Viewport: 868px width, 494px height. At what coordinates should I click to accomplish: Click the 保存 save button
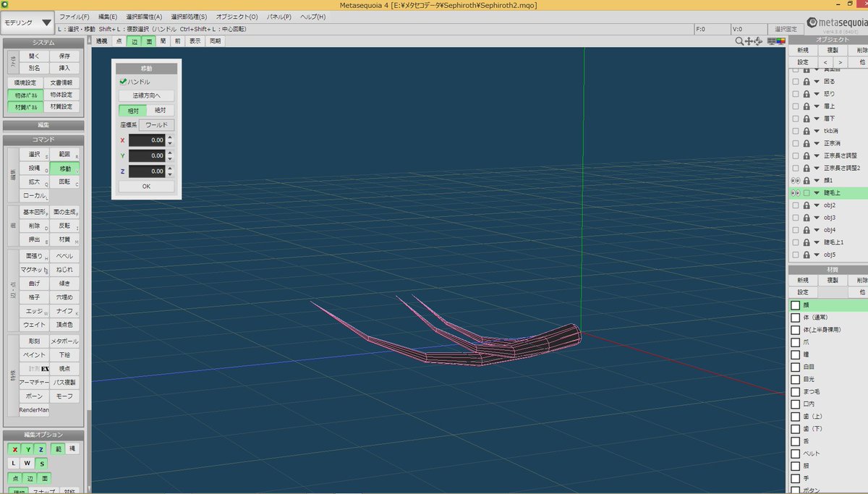(x=64, y=56)
